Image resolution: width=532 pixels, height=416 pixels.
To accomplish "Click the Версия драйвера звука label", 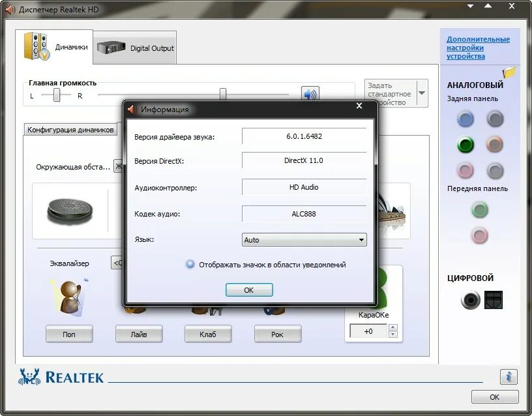I will click(174, 137).
